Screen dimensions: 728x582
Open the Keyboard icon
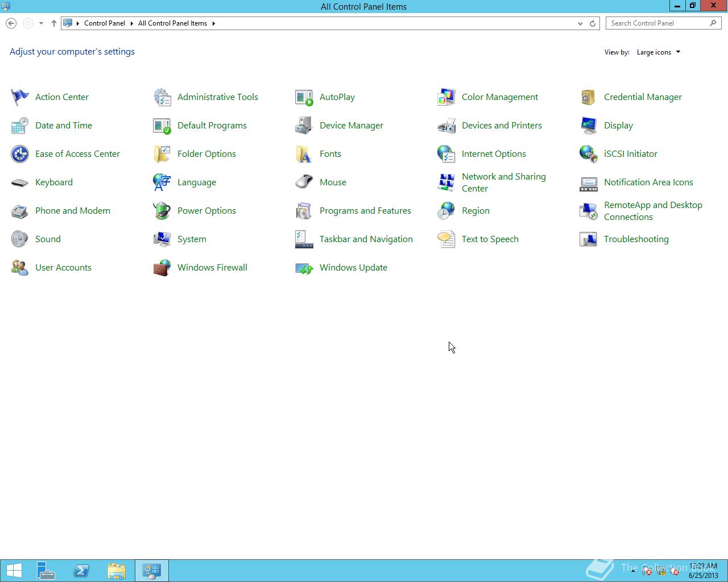(20, 182)
